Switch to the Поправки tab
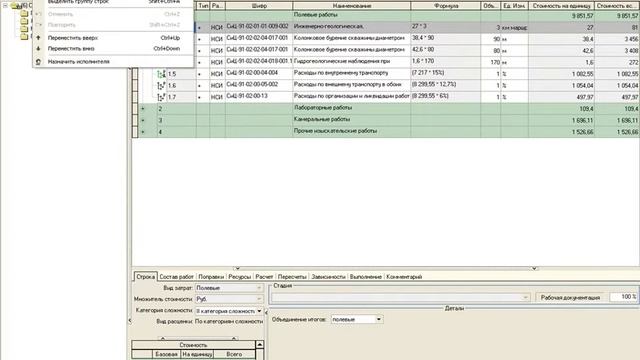Viewport: 640px width, 360px height. pos(211,277)
